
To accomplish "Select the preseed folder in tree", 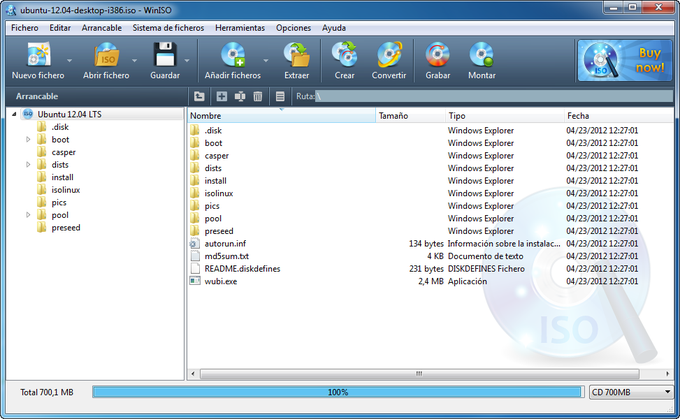I will (x=66, y=227).
